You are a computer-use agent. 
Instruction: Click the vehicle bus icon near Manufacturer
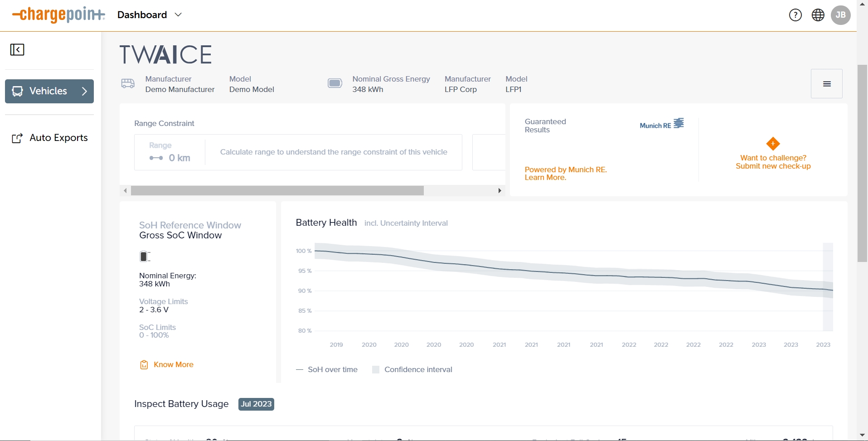point(128,83)
